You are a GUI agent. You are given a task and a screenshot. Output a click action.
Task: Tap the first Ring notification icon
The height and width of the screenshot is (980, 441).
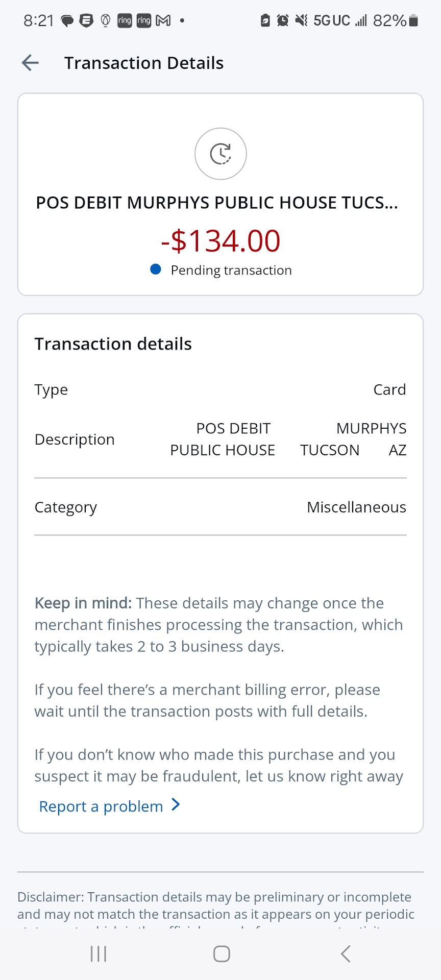tap(125, 20)
